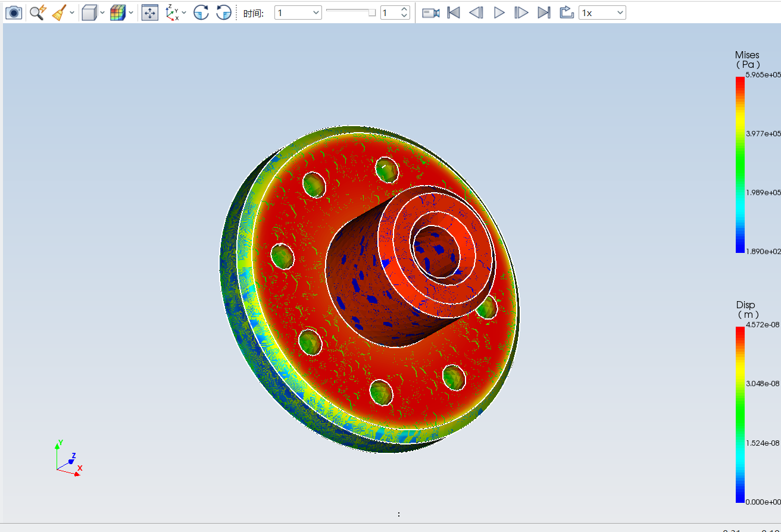The image size is (781, 532).
Task: Step back one frame
Action: coord(476,12)
